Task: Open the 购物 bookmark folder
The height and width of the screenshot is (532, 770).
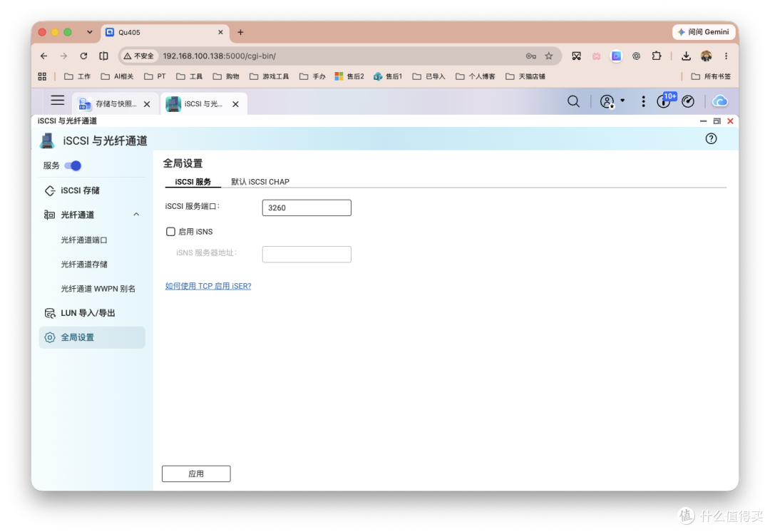Action: point(227,76)
